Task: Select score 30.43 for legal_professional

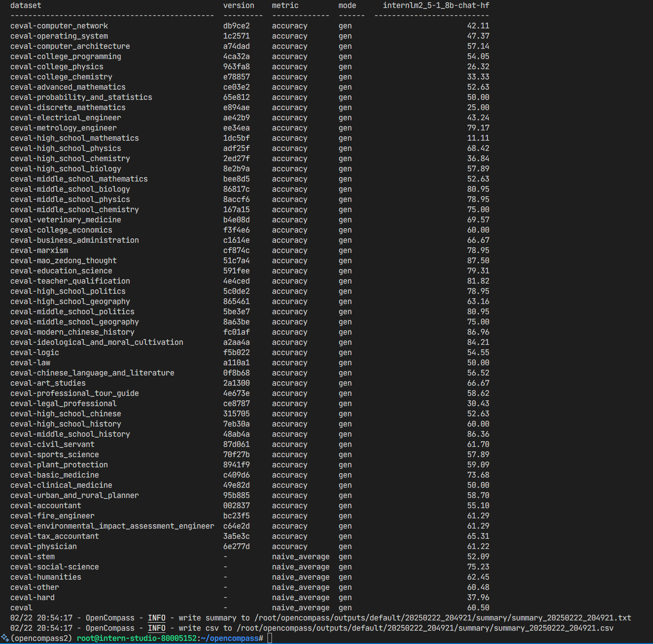Action: [x=478, y=403]
